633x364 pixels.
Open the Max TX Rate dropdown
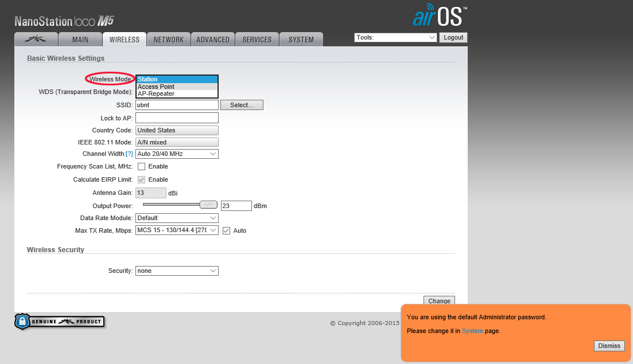[x=177, y=230]
